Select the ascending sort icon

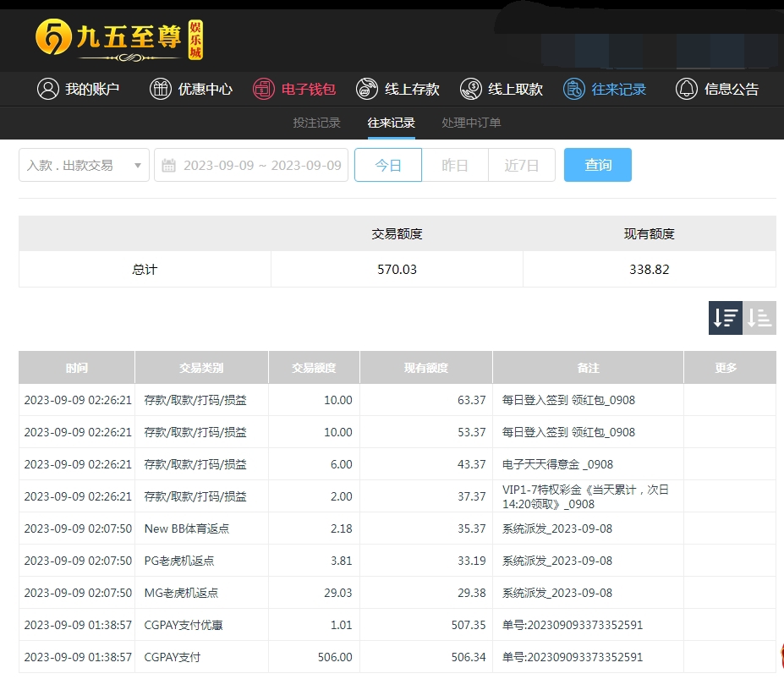[x=759, y=317]
